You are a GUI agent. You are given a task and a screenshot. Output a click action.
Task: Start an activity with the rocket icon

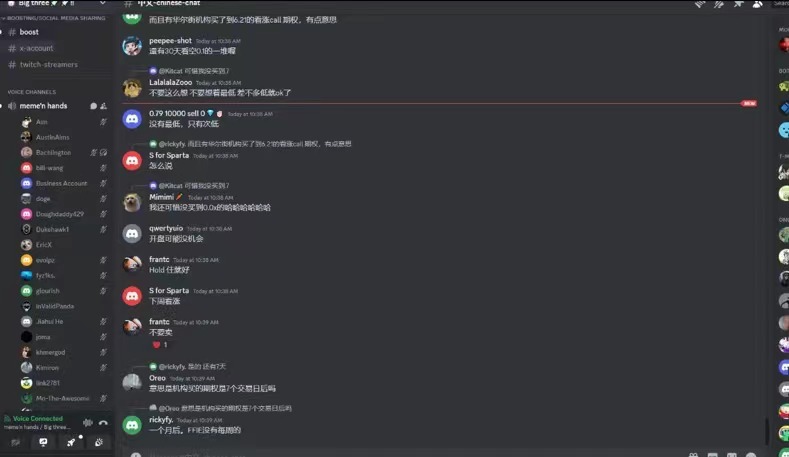tap(71, 442)
